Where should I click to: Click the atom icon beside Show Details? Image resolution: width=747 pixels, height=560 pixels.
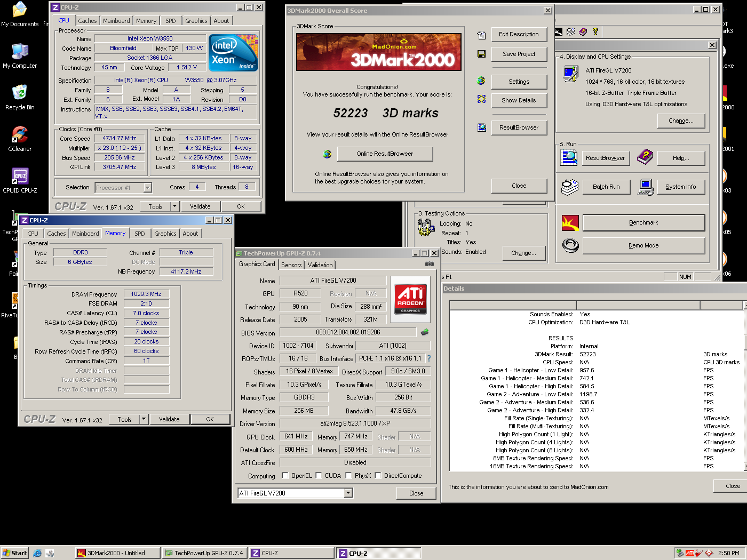click(x=481, y=99)
